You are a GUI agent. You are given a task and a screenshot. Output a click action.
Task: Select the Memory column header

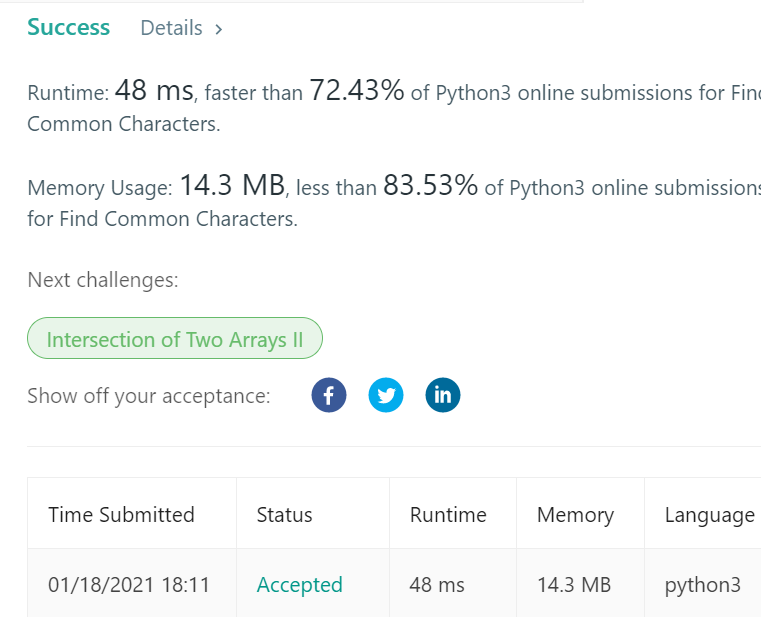click(575, 516)
